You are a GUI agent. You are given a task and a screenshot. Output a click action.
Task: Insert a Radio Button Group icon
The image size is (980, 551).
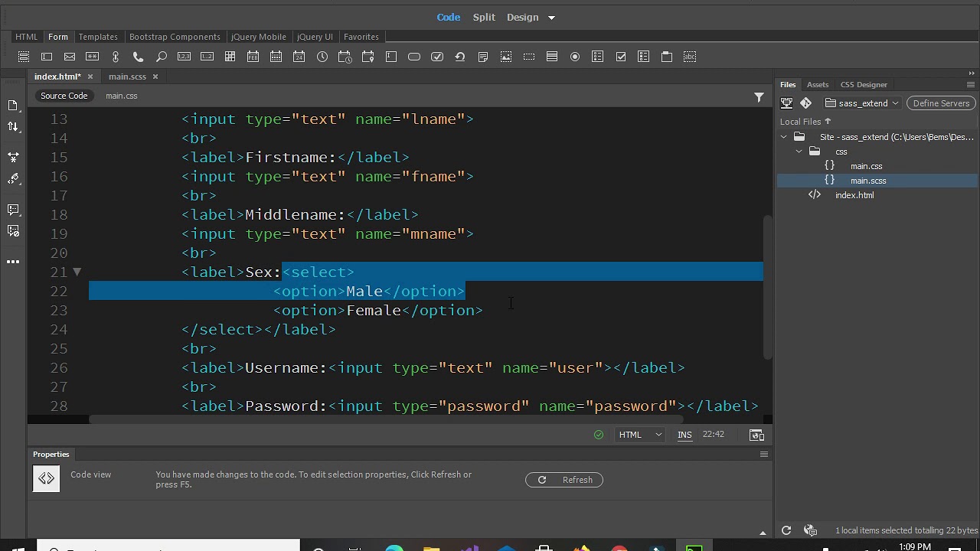click(x=598, y=57)
